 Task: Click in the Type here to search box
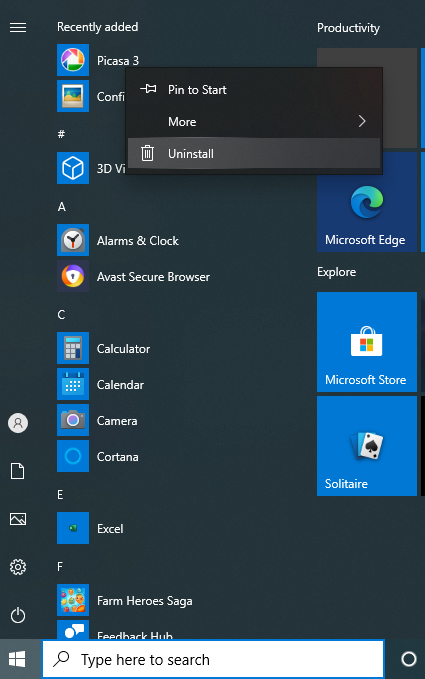pos(213,659)
